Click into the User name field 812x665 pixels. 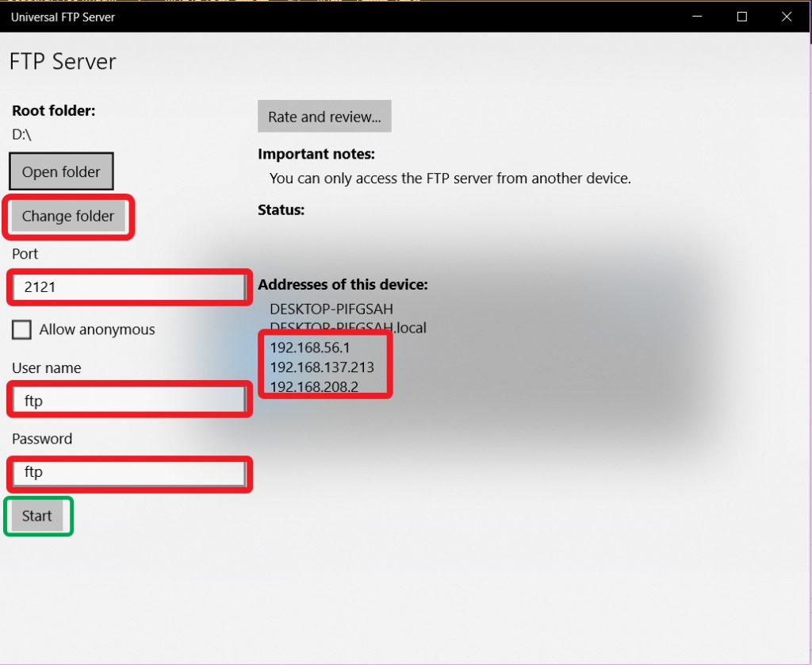(128, 401)
